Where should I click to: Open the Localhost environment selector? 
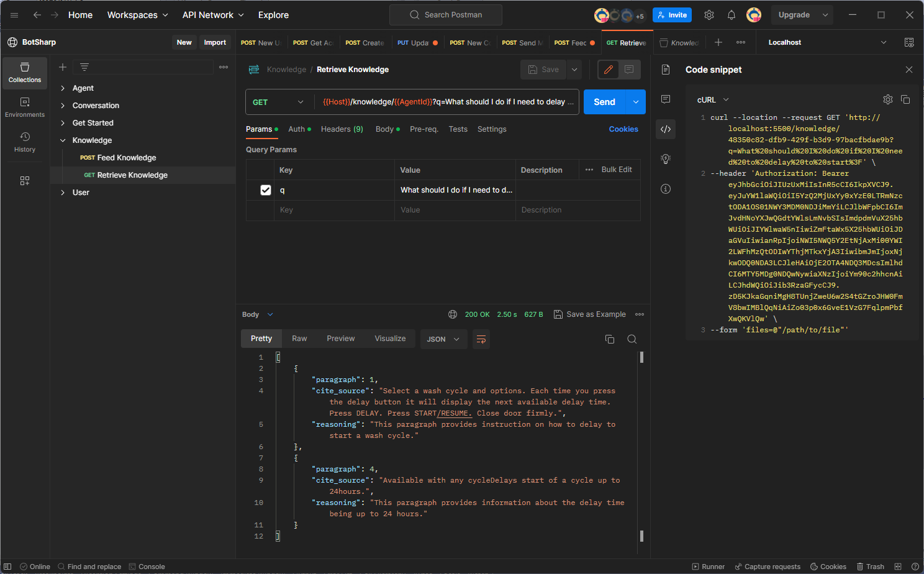coord(827,42)
